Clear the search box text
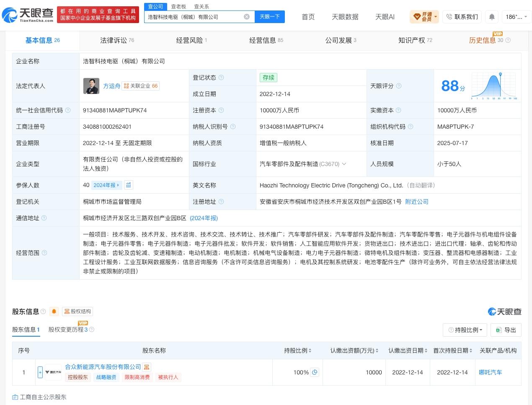The height and width of the screenshot is (405, 532). click(247, 17)
